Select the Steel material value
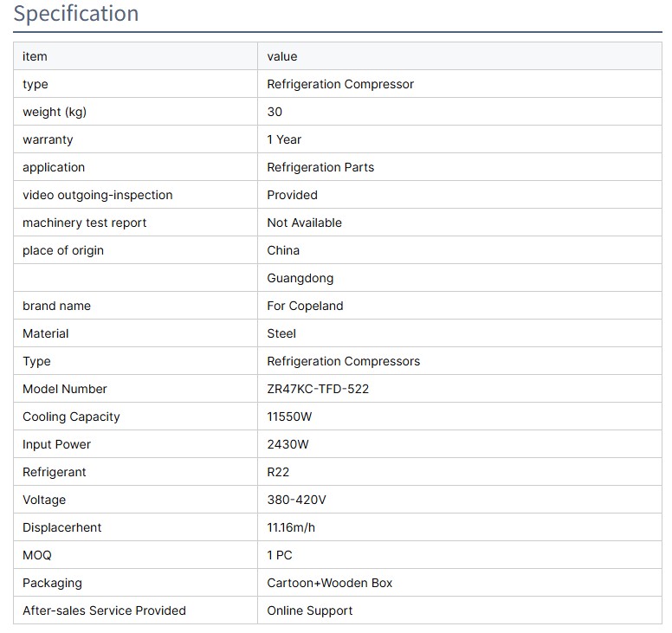 click(281, 333)
